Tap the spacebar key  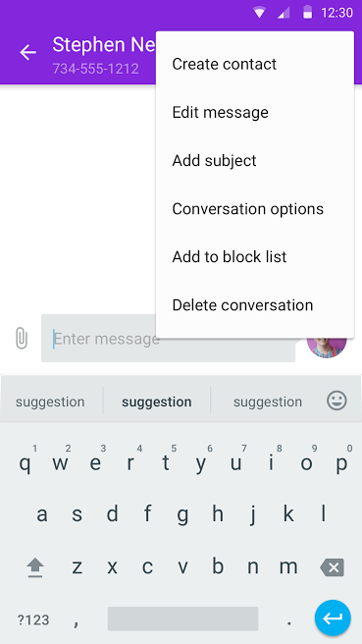pos(183,618)
